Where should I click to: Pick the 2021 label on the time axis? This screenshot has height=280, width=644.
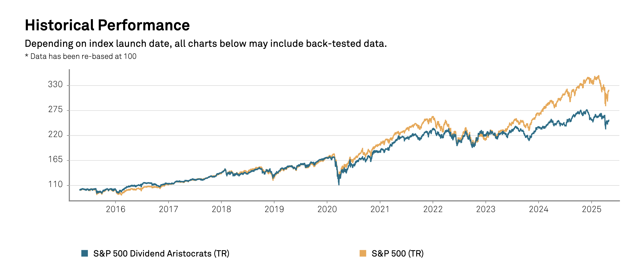point(380,209)
